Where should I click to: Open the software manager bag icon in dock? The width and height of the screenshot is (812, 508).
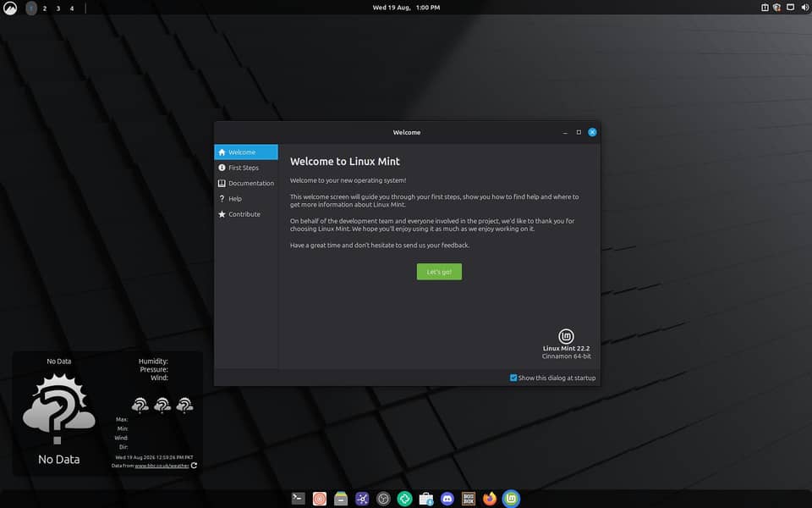tap(425, 499)
